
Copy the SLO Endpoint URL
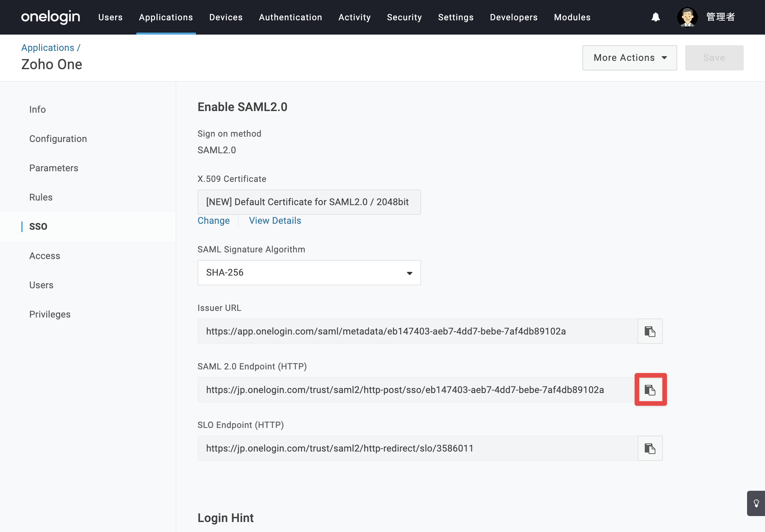click(x=650, y=449)
